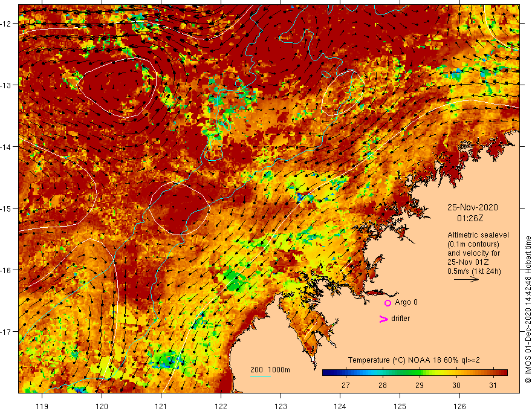
Task: Click the 122 longitude axis label
Action: click(221, 406)
